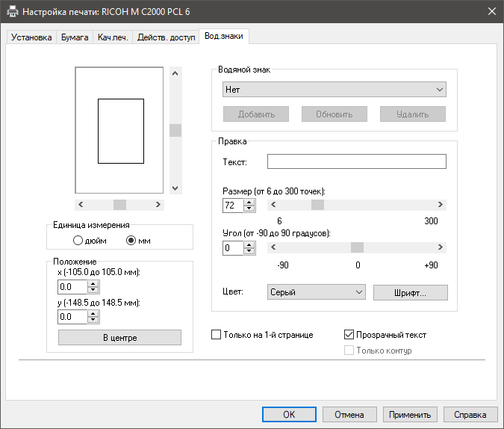Screen dimensions: 504x429
Task: Increase the x position spinner value
Action: (93, 283)
